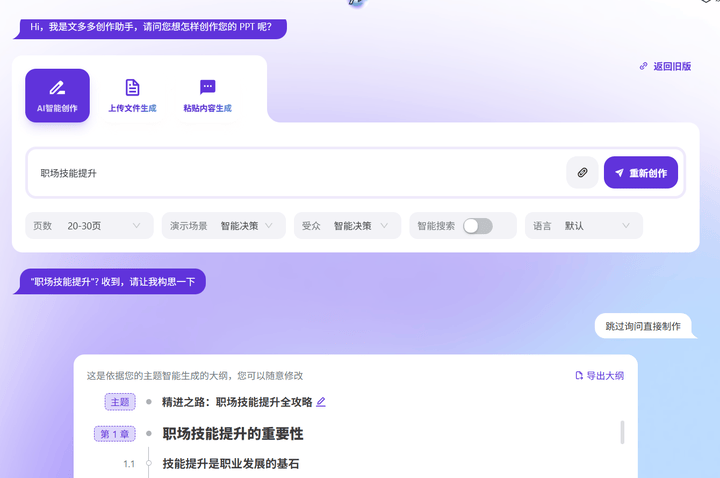
Task: Click the pencil edit icon beside the title
Action: (321, 402)
